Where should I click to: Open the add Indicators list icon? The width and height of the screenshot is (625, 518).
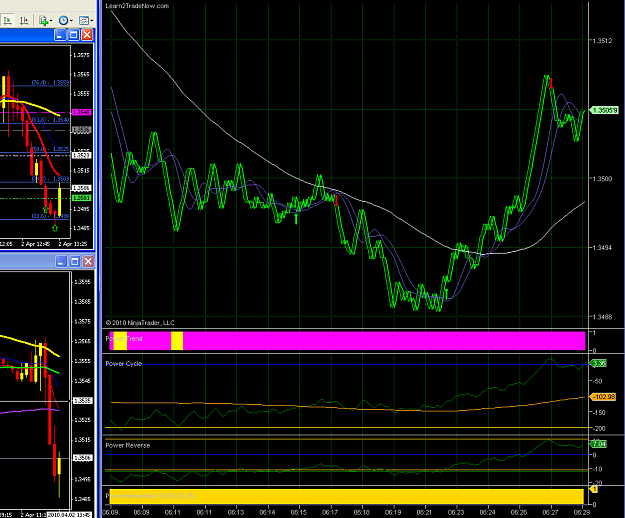(x=43, y=20)
